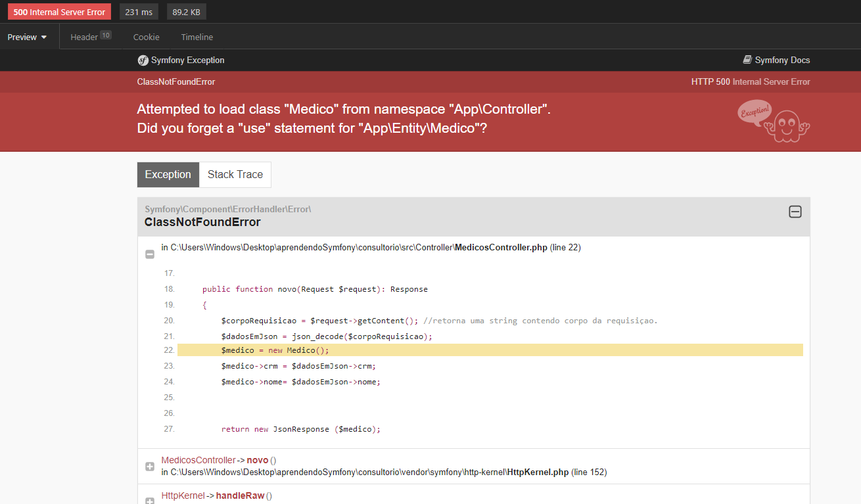Viewport: 861px width, 504px height.
Task: Open the Symfony Docs link
Action: coord(776,60)
